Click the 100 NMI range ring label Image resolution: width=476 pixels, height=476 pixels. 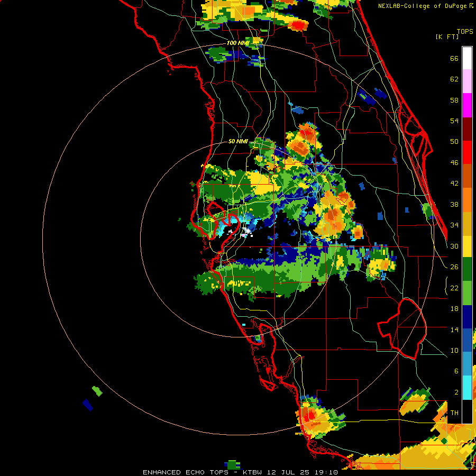click(237, 43)
